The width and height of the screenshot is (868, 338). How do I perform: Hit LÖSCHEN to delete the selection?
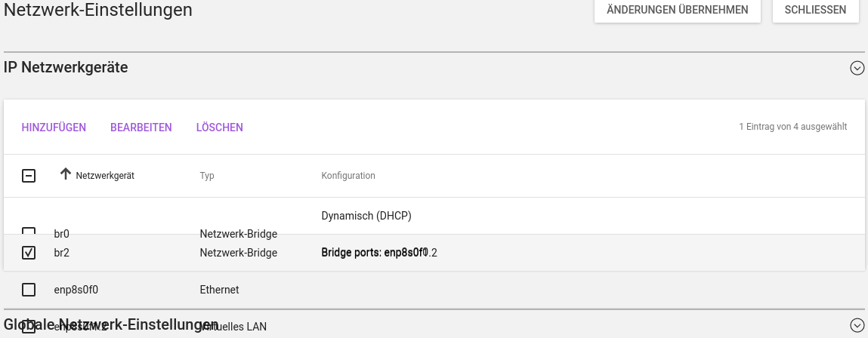pos(220,128)
